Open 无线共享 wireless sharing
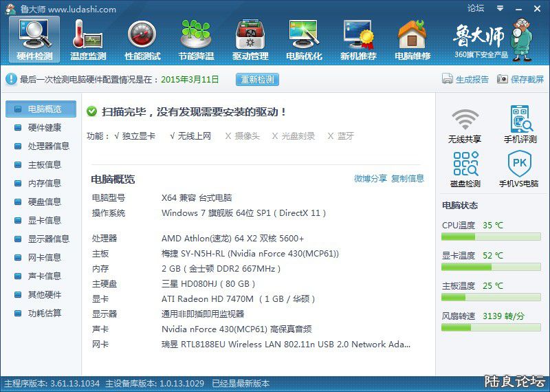 click(465, 126)
